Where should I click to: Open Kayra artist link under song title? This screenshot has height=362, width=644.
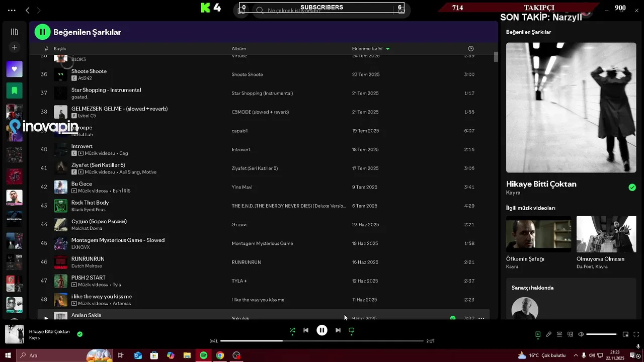pyautogui.click(x=513, y=193)
